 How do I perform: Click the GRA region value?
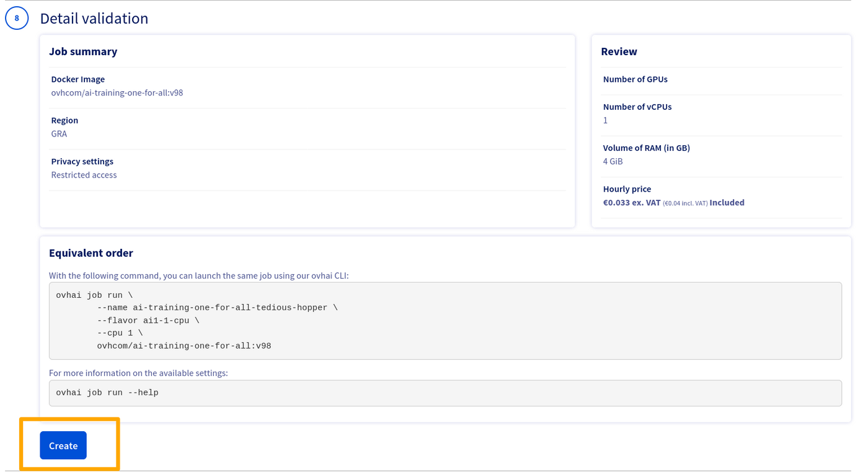59,134
